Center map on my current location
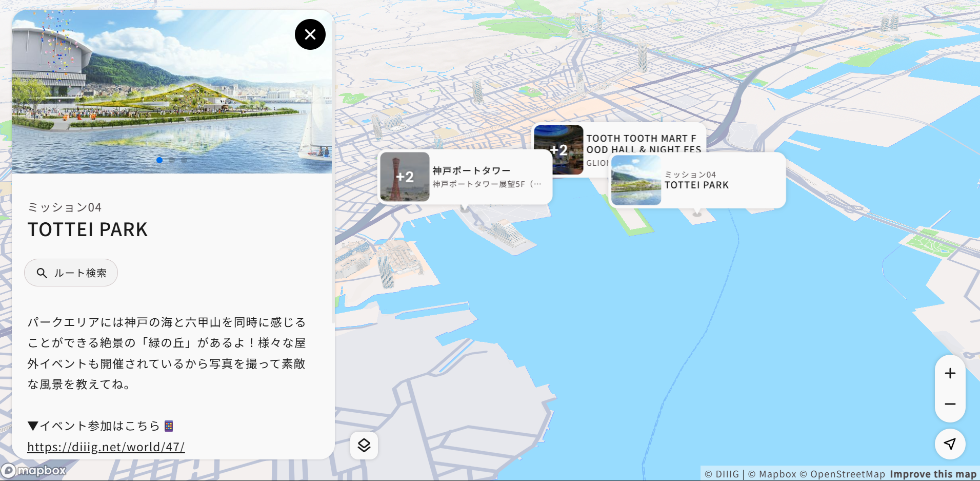The image size is (980, 481). (x=950, y=444)
